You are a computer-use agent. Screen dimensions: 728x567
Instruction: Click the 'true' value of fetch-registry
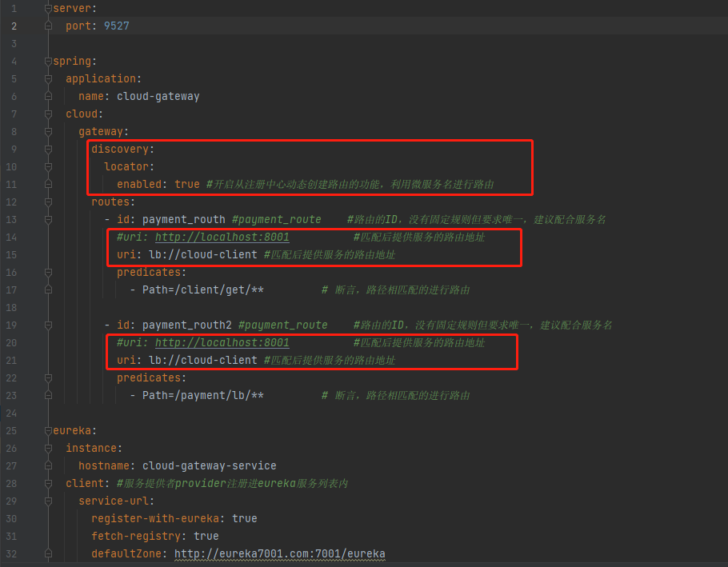pos(206,537)
